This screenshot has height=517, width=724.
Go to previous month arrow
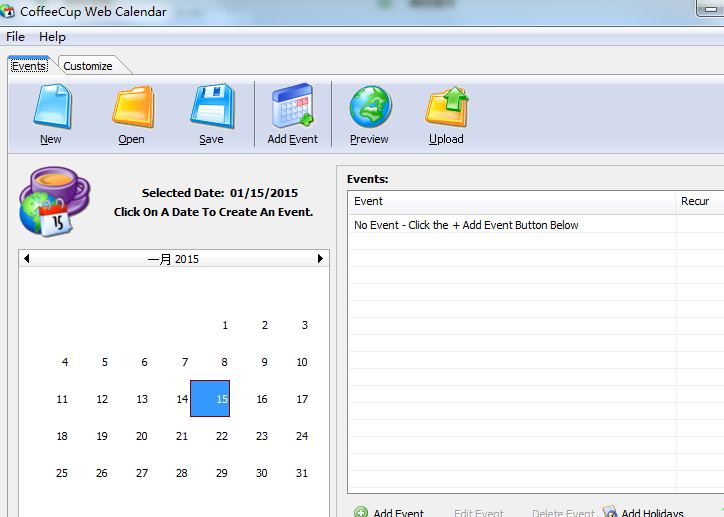point(27,258)
